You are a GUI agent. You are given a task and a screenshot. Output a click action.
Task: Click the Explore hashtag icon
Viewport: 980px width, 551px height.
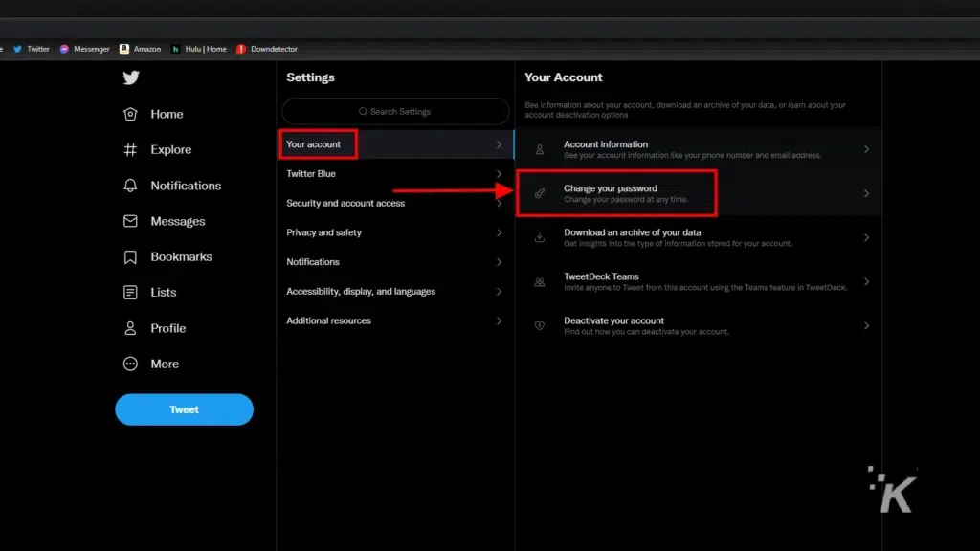[x=130, y=149]
